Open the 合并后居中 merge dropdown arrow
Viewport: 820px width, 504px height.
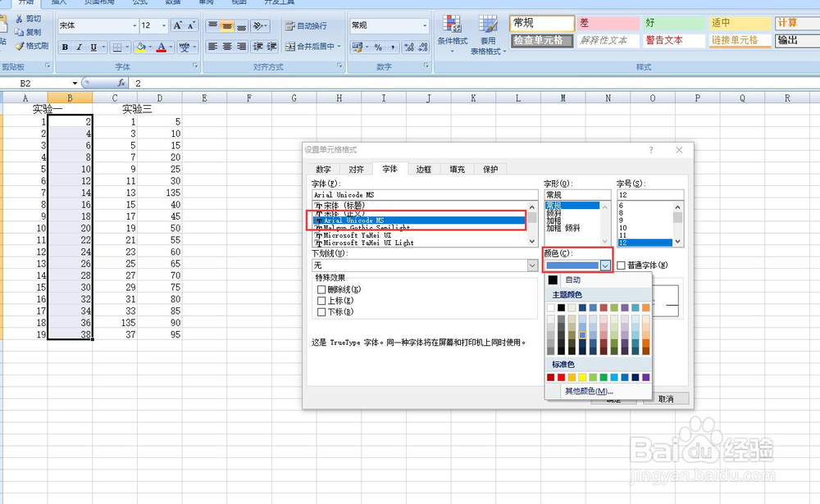[339, 47]
